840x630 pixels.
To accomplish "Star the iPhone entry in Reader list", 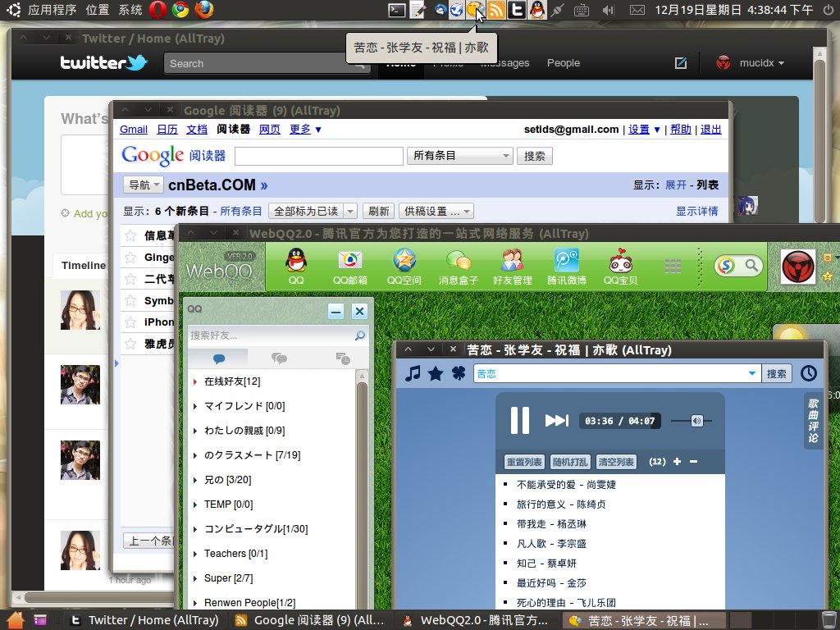I will coord(130,322).
